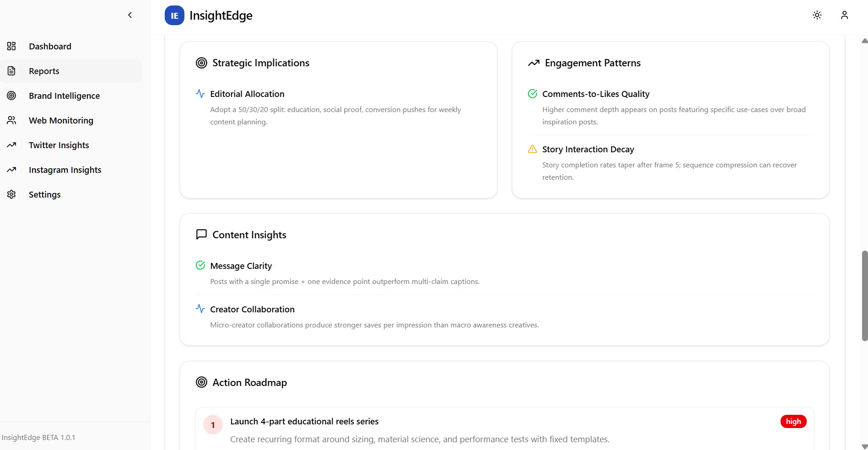868x450 pixels.
Task: Click the user profile icon
Action: tap(844, 15)
